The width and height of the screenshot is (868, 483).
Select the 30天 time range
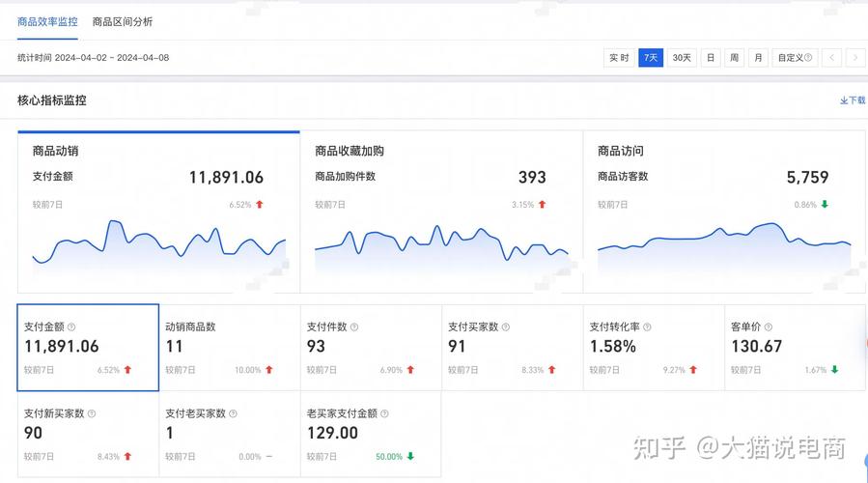682,58
